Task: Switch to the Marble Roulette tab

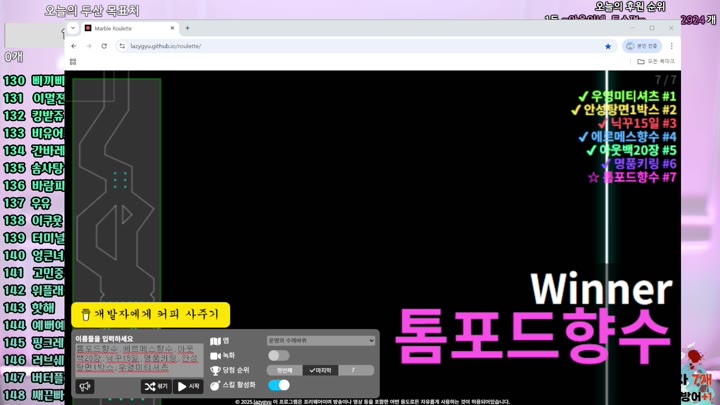Action: point(130,28)
